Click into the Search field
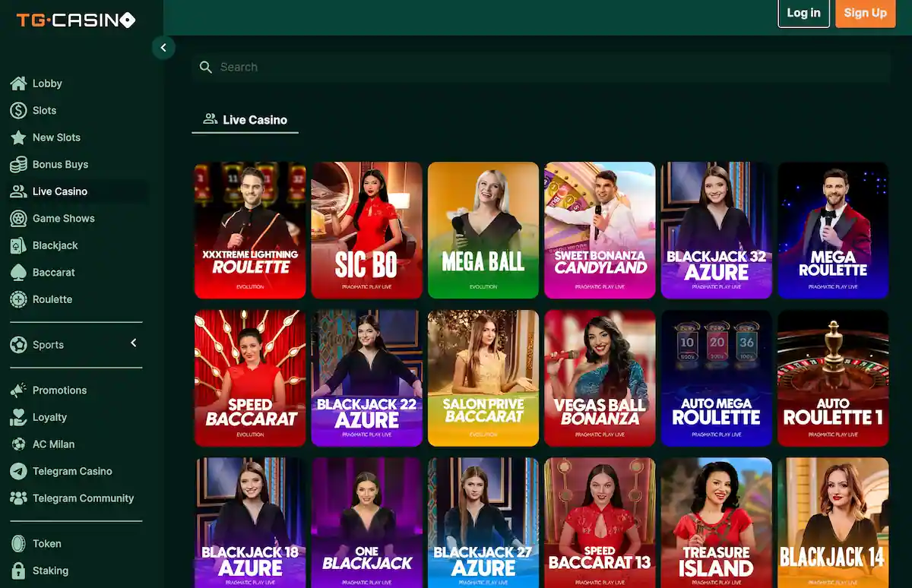The image size is (912, 588). (540, 67)
